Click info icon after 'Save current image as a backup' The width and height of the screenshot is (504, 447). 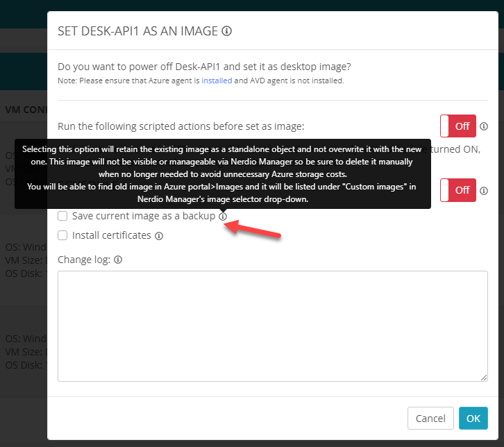pyautogui.click(x=222, y=217)
